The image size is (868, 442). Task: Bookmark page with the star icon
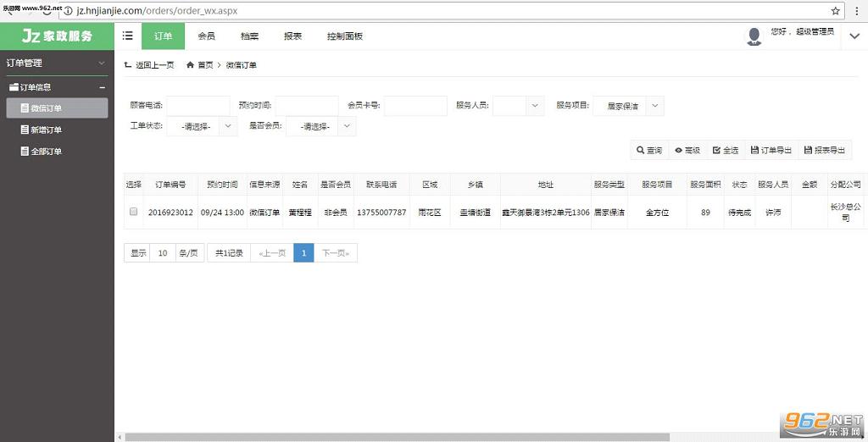coord(835,10)
